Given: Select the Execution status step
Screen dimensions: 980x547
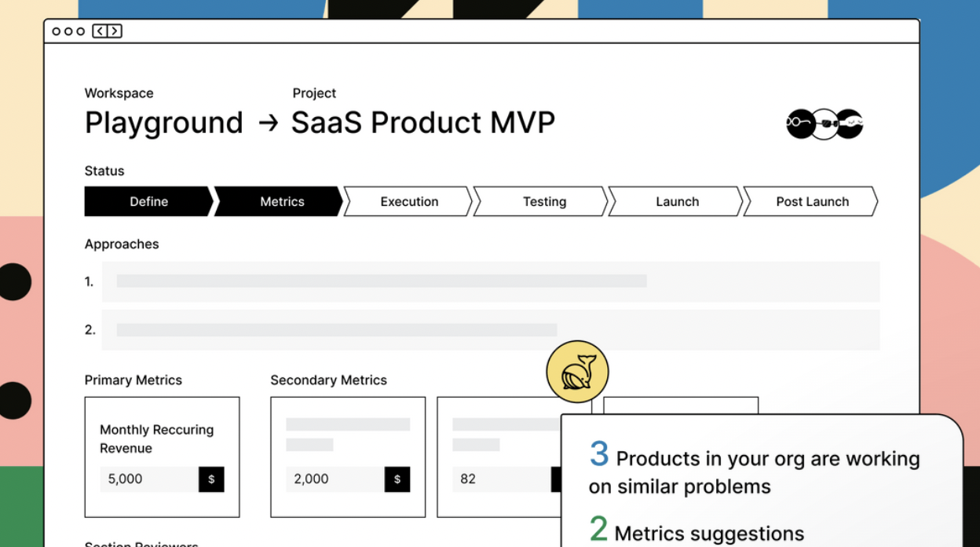Looking at the screenshot, I should point(408,201).
